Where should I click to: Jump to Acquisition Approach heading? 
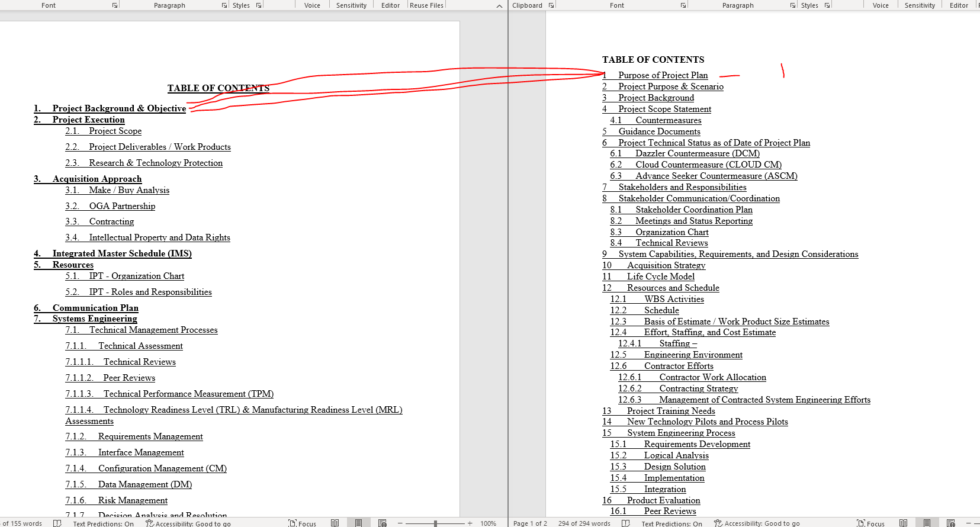(x=88, y=179)
